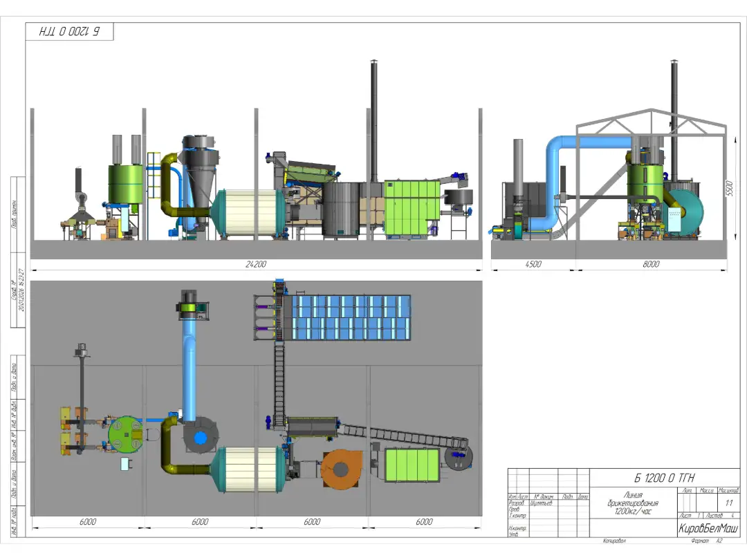This screenshot has height=560, width=747.
Task: Click the developer name Шулятьев in title block
Action: 543,503
